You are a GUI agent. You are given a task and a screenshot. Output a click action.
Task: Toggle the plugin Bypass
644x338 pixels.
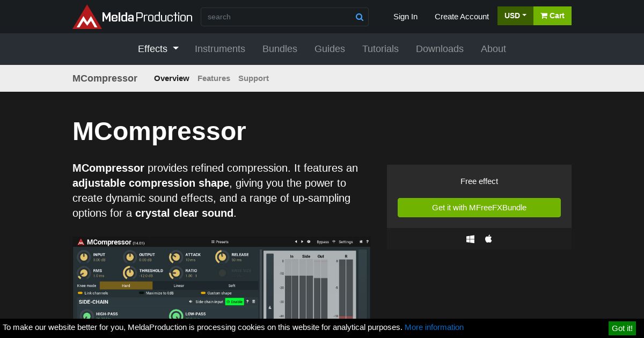pos(323,242)
